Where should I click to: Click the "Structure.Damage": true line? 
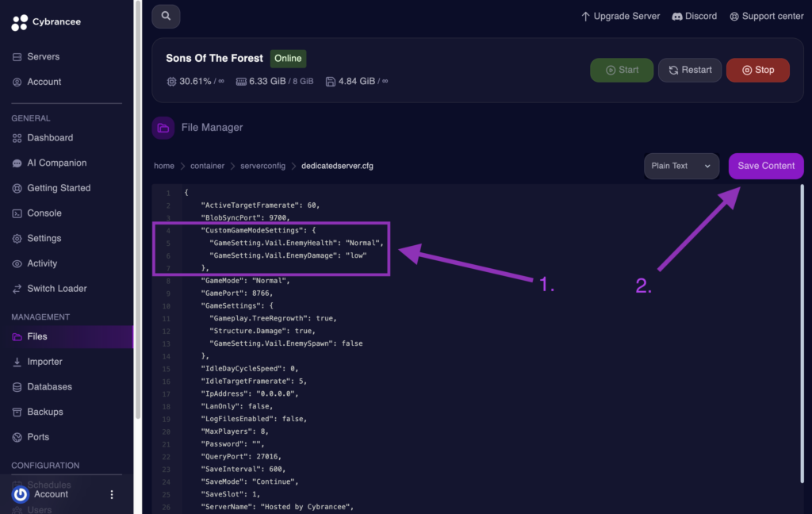(x=262, y=331)
